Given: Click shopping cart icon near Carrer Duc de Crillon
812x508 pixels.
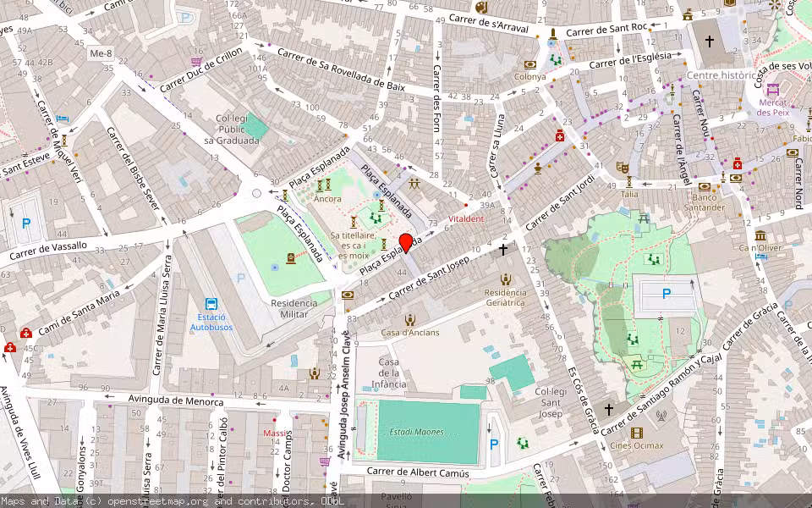Looking at the screenshot, I should (x=196, y=62).
